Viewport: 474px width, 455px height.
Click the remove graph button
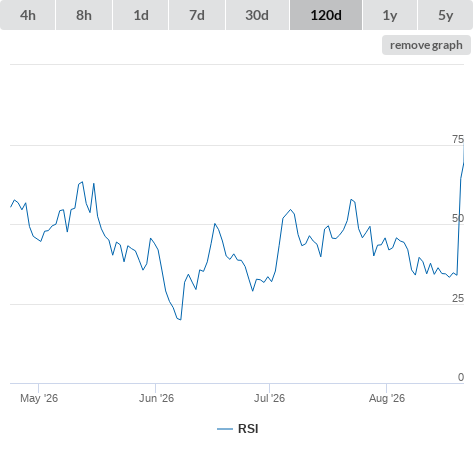click(426, 45)
